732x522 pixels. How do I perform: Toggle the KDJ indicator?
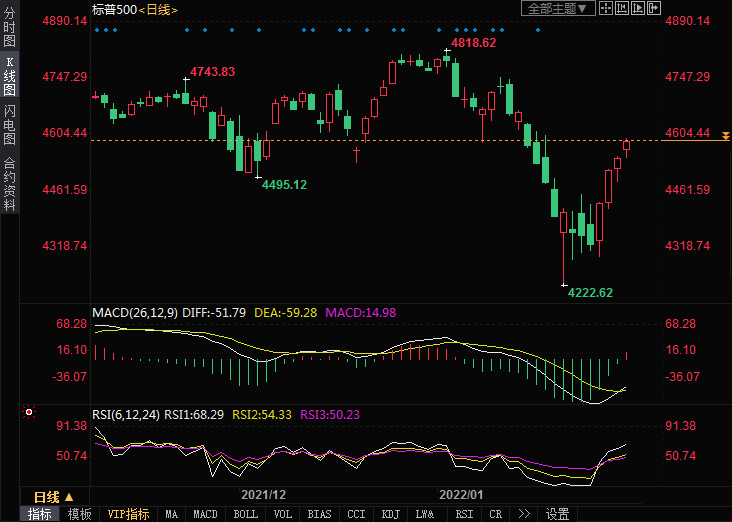(x=388, y=514)
